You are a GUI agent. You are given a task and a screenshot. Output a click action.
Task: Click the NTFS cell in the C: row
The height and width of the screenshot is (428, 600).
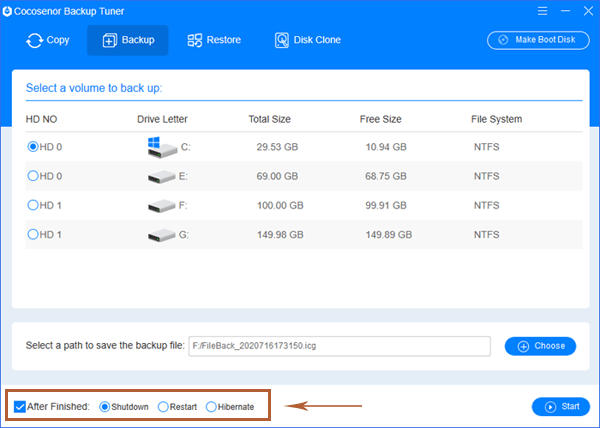[486, 147]
